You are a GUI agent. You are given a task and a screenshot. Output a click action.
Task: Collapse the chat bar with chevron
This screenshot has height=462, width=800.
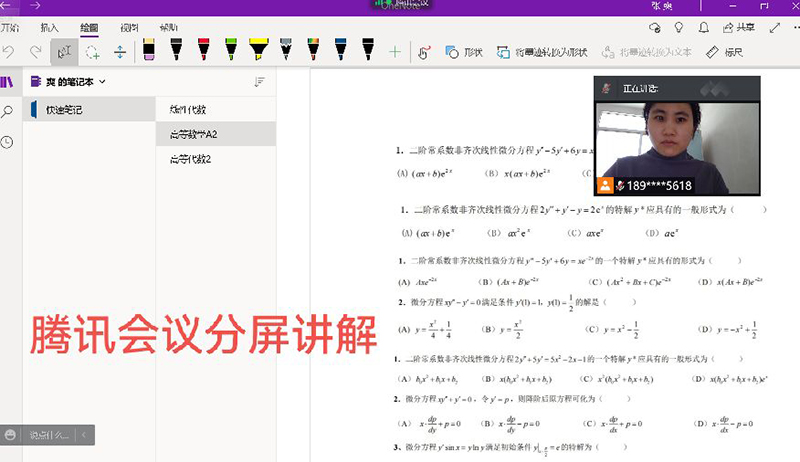(84, 435)
